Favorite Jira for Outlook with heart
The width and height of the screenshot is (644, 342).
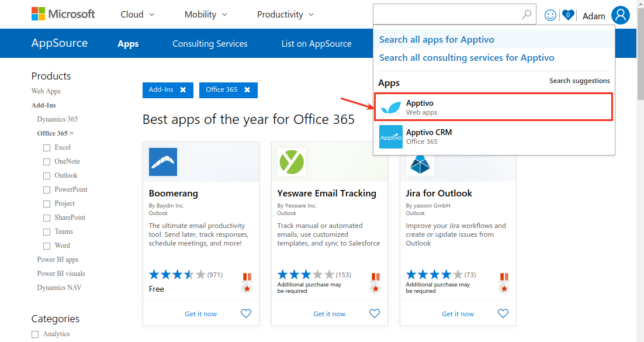click(503, 313)
